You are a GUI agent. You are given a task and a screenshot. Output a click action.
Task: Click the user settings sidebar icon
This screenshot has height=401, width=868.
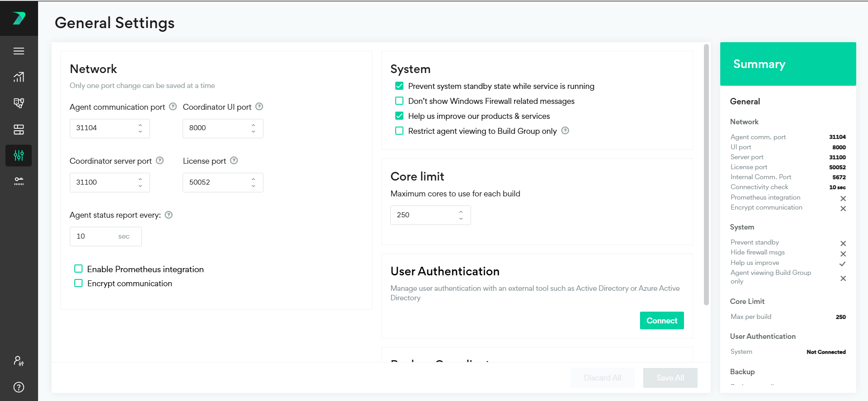[x=19, y=361]
